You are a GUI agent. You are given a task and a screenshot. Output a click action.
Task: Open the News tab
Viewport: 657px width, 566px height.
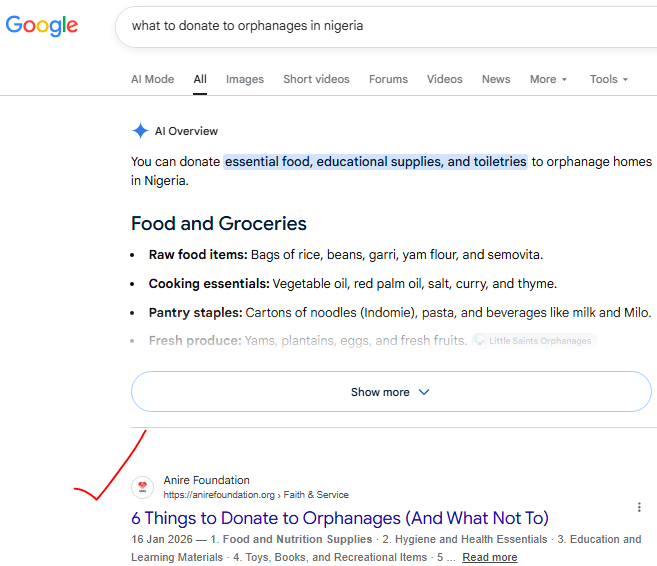click(496, 79)
